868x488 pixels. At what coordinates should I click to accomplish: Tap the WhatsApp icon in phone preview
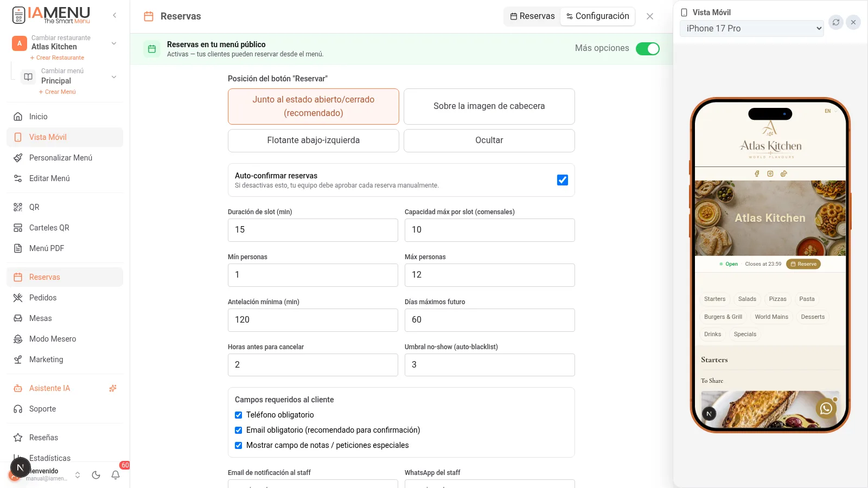[826, 408]
